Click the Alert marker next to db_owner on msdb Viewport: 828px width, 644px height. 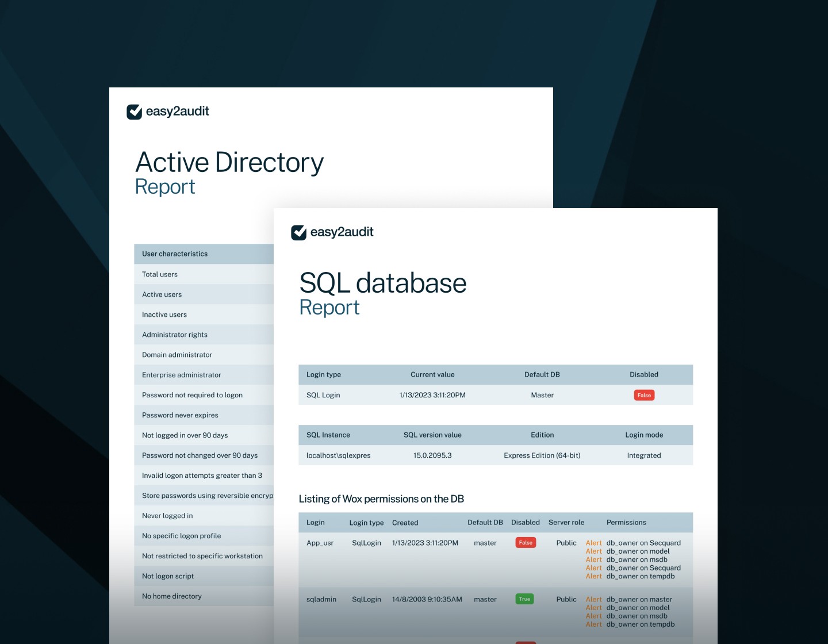point(593,559)
